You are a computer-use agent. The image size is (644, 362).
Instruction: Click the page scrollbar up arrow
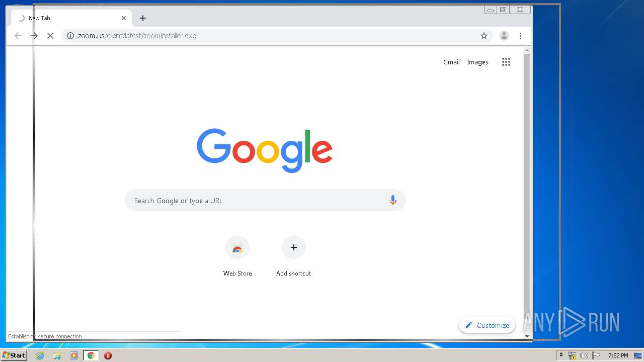point(527,50)
